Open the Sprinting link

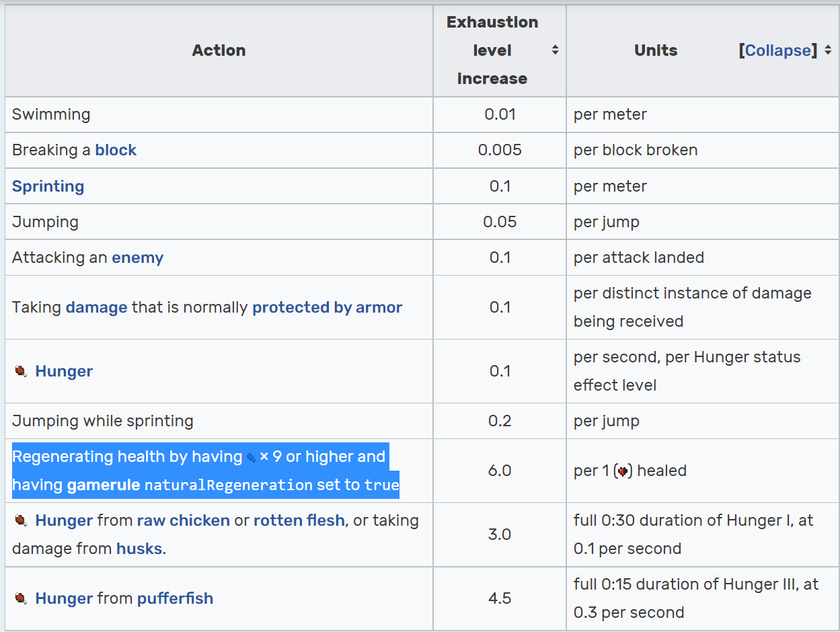[x=48, y=186]
